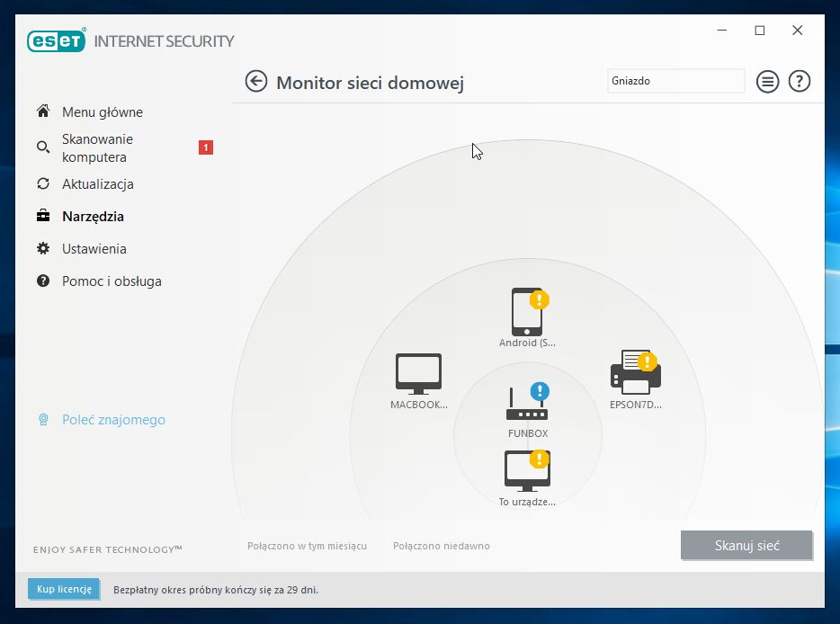The image size is (840, 624).
Task: Open Ustawienia section
Action: point(94,249)
